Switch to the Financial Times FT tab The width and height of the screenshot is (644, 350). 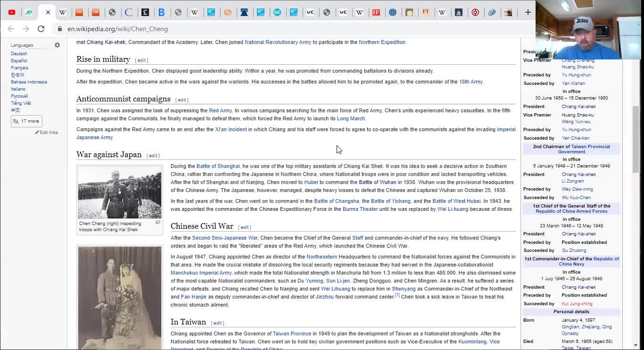[x=426, y=12]
